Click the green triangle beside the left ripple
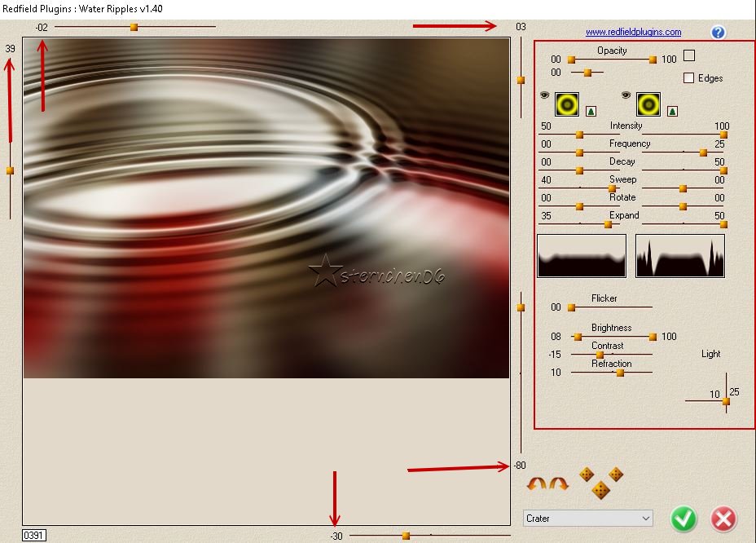The image size is (756, 543). [591, 111]
